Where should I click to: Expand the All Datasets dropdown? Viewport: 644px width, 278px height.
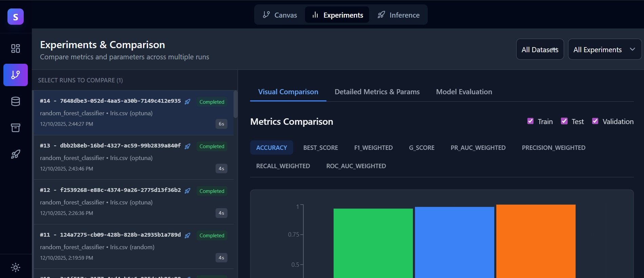click(x=540, y=49)
